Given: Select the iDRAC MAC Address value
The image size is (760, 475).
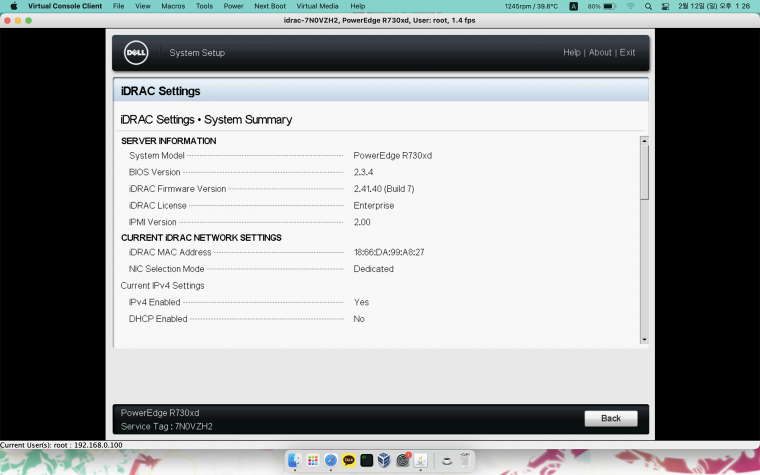Looking at the screenshot, I should click(x=389, y=252).
